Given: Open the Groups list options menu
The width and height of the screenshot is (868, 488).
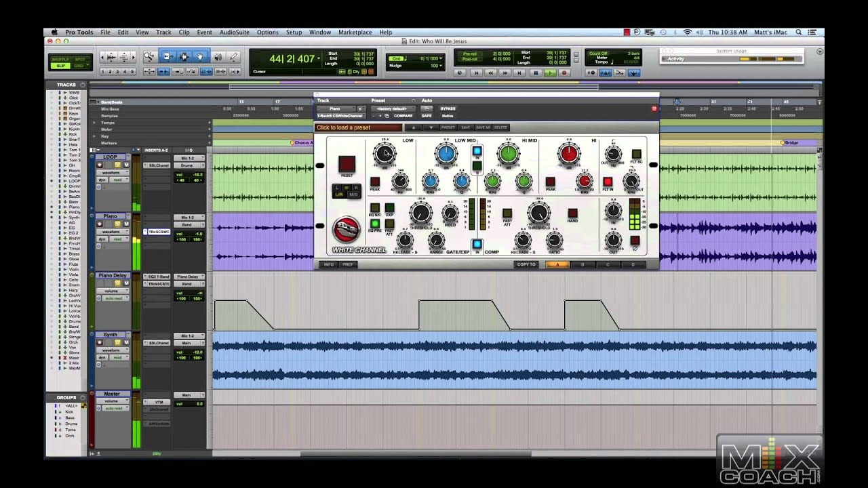Looking at the screenshot, I should point(81,397).
